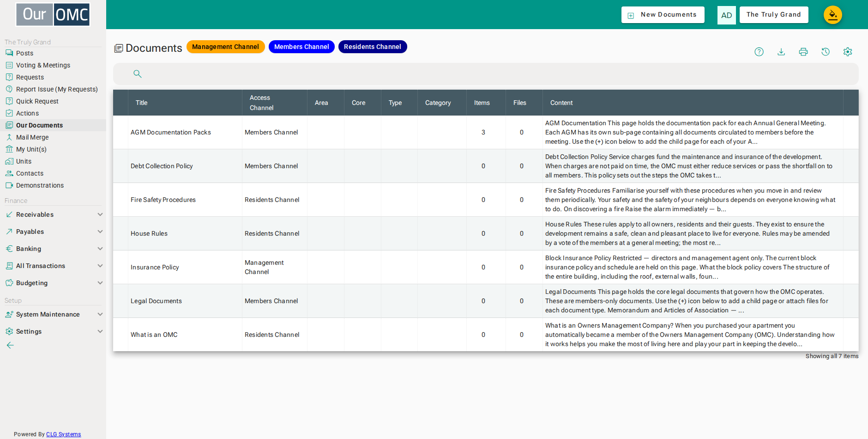
Task: Expand the Settings menu chevron
Action: click(x=100, y=331)
